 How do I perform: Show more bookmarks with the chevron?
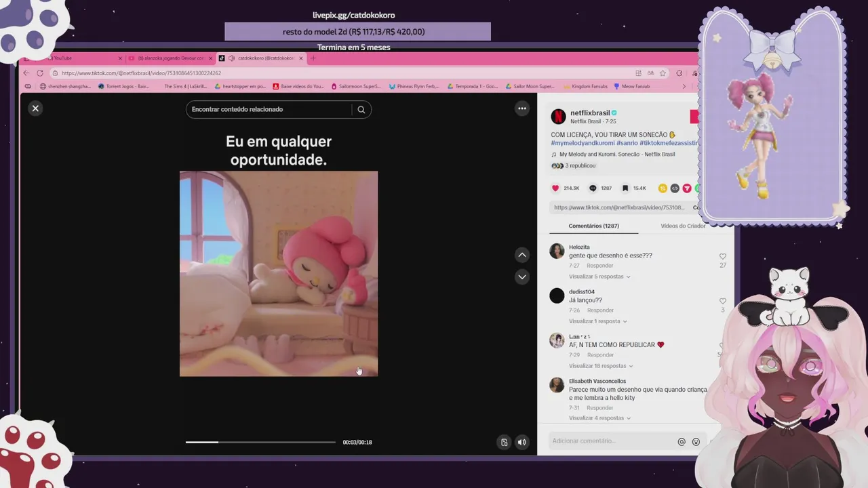point(684,86)
